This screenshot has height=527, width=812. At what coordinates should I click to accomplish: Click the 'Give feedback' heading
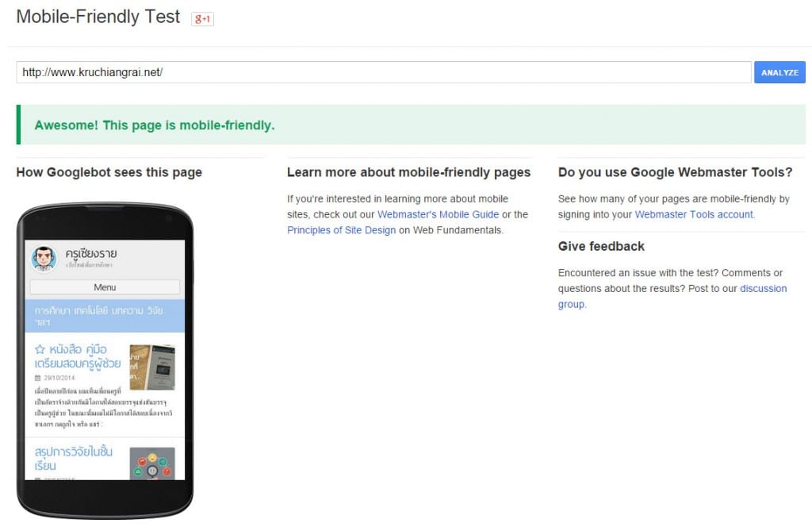coord(601,247)
